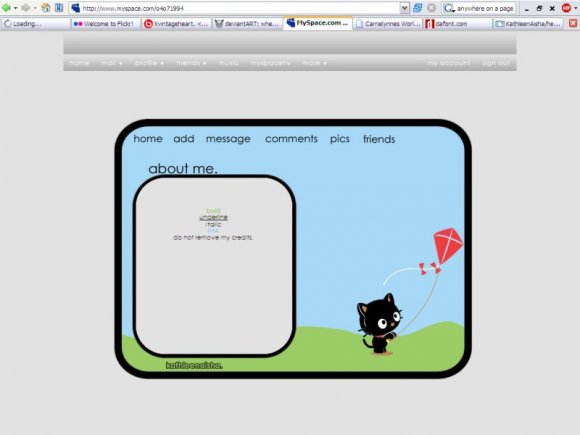Click the profile 'add' link
Screen dimensions: 580x435
(184, 139)
